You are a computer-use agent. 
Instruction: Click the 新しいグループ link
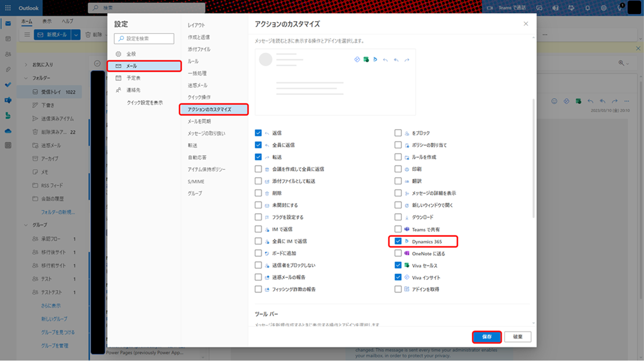pos(54,319)
